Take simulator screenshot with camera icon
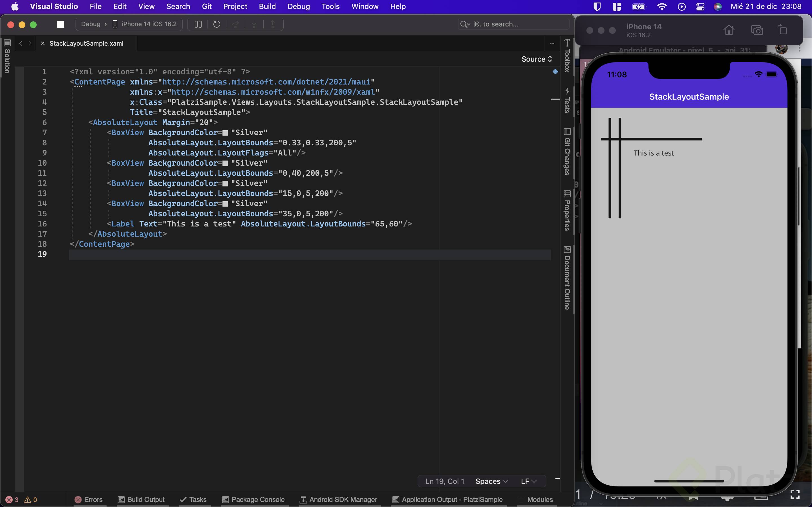This screenshot has height=507, width=812. [757, 30]
